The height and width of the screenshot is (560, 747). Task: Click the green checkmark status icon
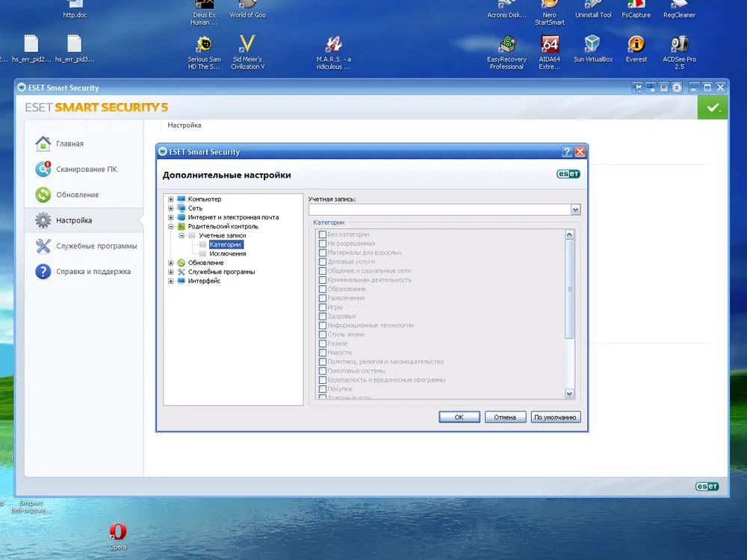[713, 108]
